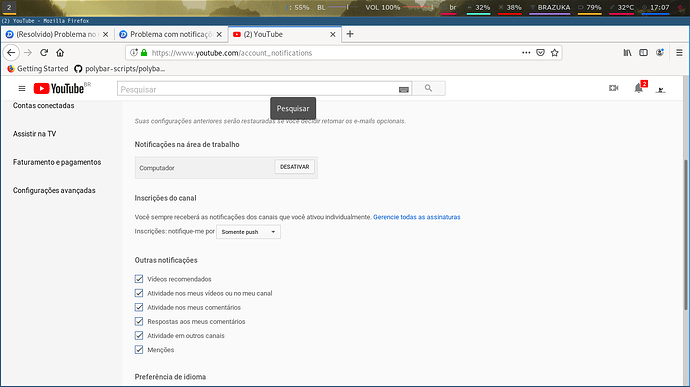
Task: Bookmark this page with the star
Action: pos(554,53)
